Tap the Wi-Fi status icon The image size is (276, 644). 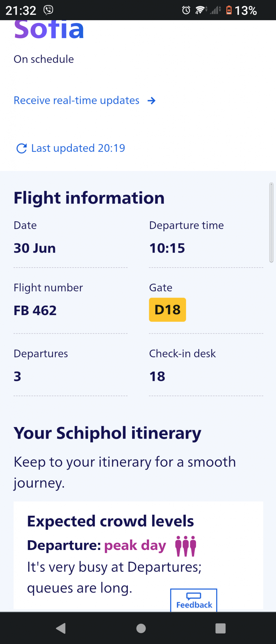pyautogui.click(x=200, y=10)
